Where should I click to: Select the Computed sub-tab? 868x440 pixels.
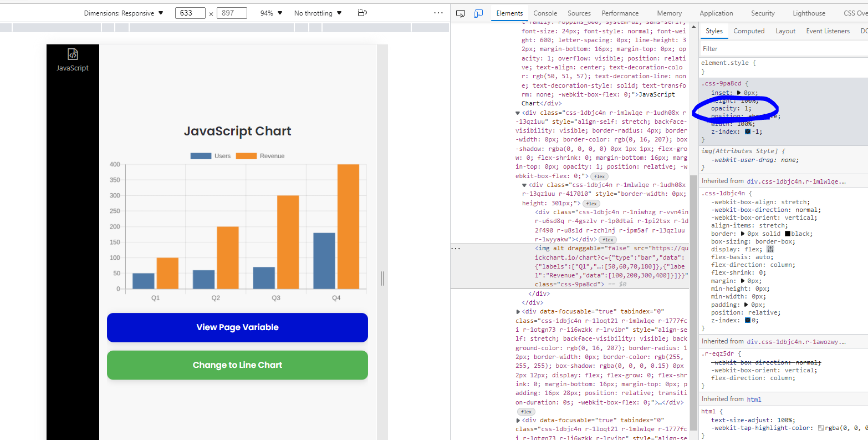749,31
